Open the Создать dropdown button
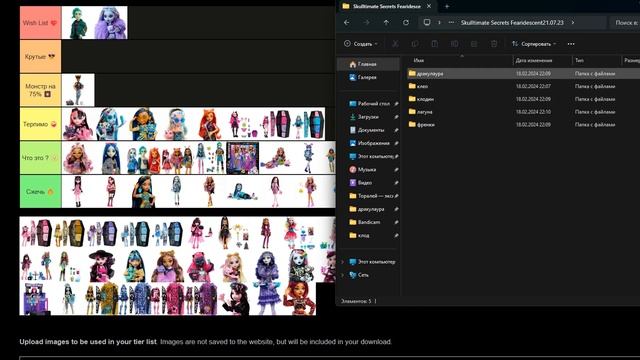The image size is (640, 360). pos(361,44)
